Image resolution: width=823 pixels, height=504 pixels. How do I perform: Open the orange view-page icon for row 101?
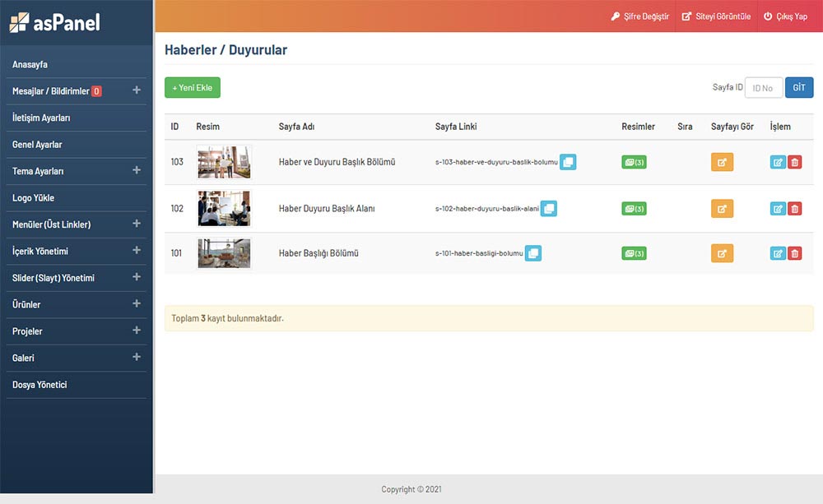pos(722,253)
